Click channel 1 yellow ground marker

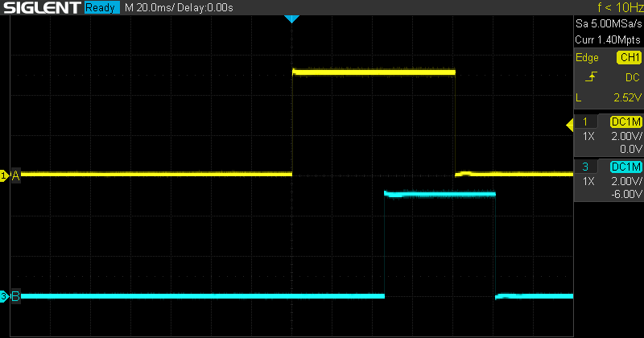(4, 175)
